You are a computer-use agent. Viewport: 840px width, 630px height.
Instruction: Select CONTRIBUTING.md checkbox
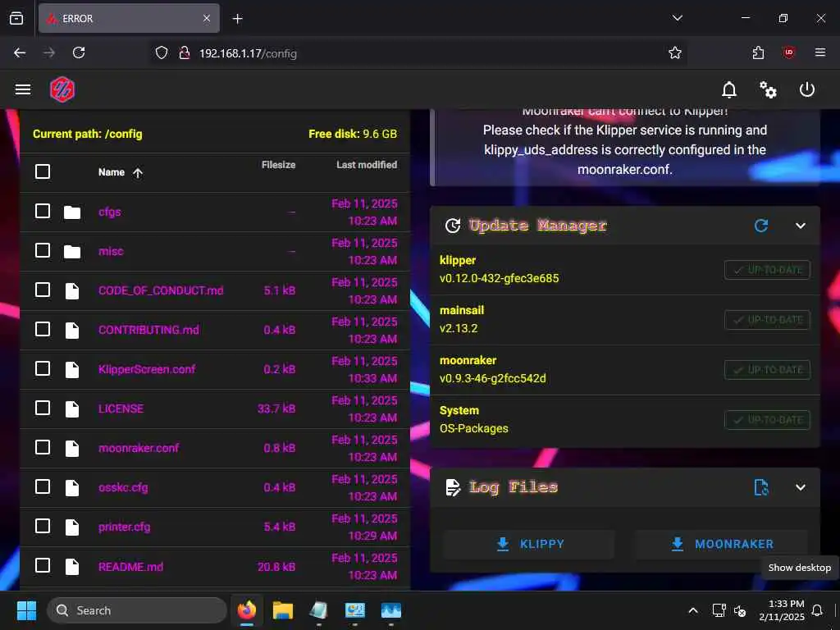tap(43, 329)
